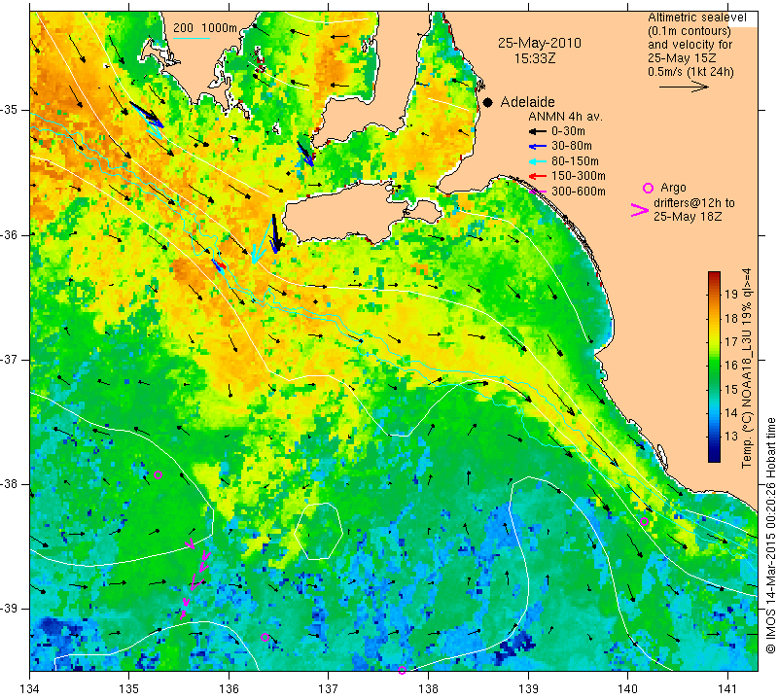Click the '150-300m' depth label
The width and height of the screenshot is (778, 700).
pyautogui.click(x=579, y=176)
